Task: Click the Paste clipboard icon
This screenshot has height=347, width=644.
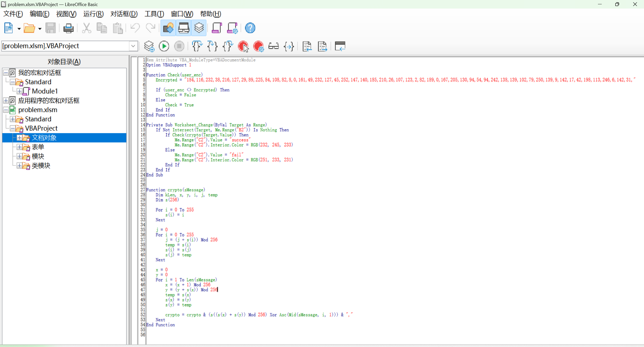Action: pos(118,28)
